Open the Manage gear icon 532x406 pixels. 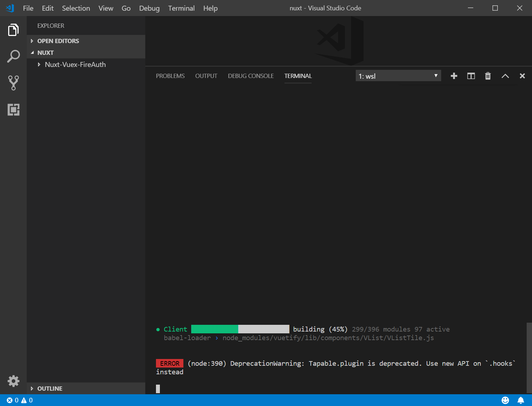coord(13,381)
